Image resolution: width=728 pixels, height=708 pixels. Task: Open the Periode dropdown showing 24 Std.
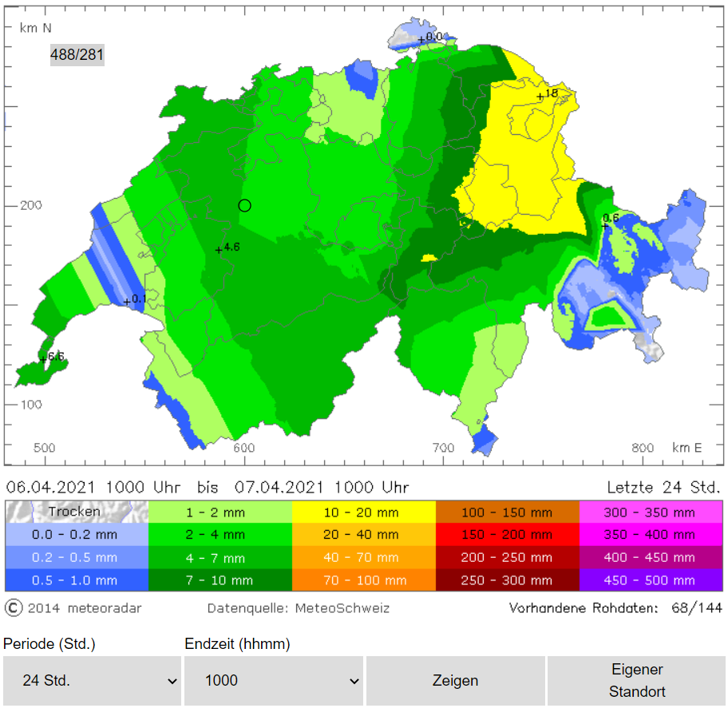92,681
